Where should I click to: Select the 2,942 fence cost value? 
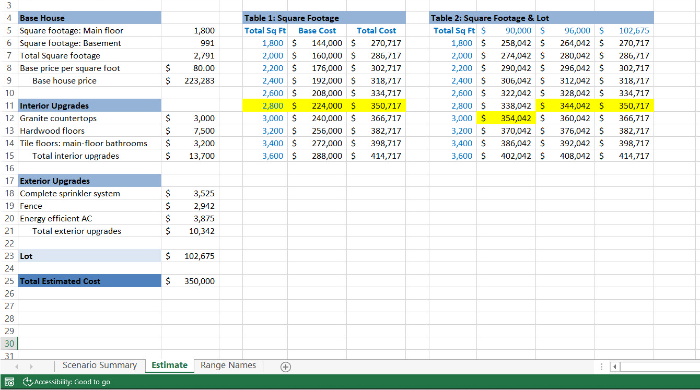191,206
